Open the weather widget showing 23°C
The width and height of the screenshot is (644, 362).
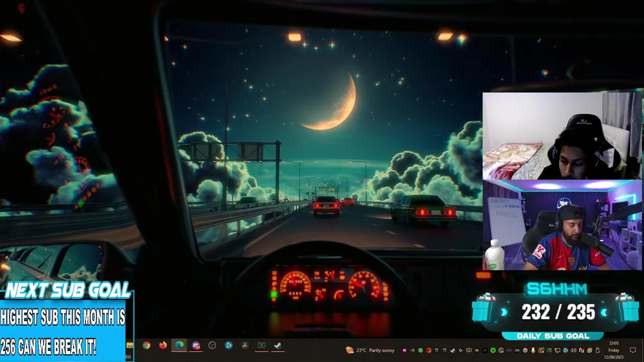coord(370,350)
